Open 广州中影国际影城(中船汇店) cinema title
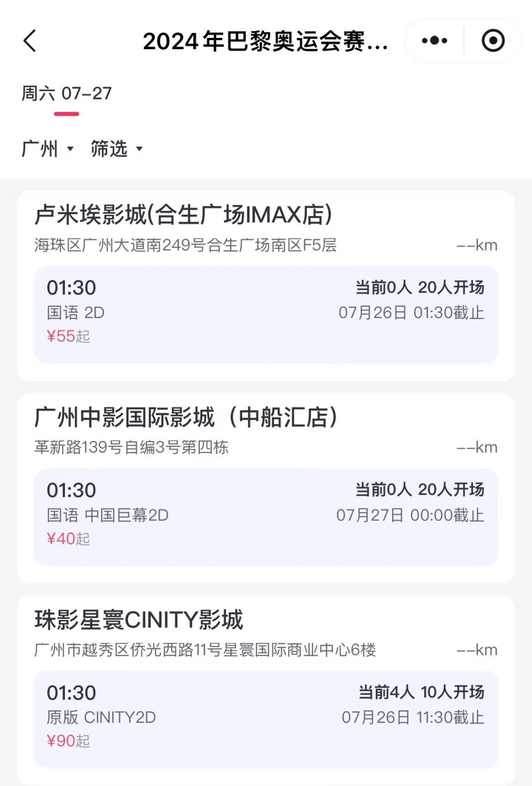The width and height of the screenshot is (532, 786). [x=186, y=418]
